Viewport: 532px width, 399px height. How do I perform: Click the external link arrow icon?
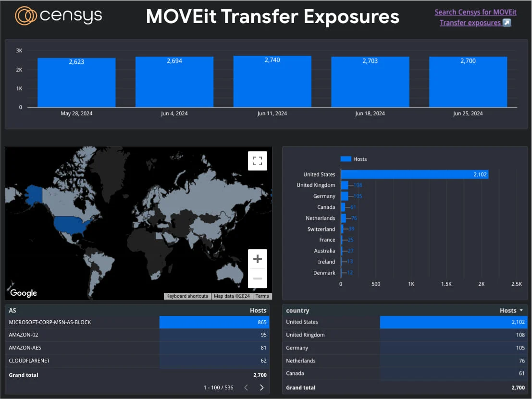(x=507, y=23)
